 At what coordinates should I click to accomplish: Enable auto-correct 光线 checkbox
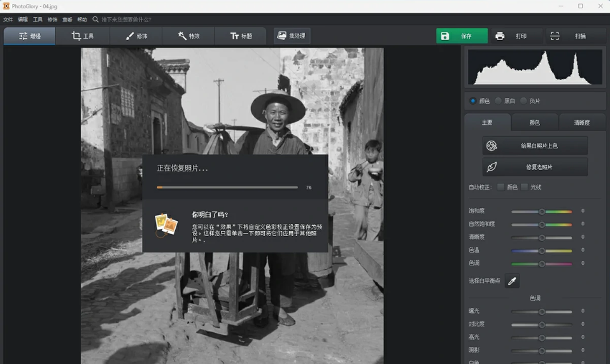click(x=525, y=187)
